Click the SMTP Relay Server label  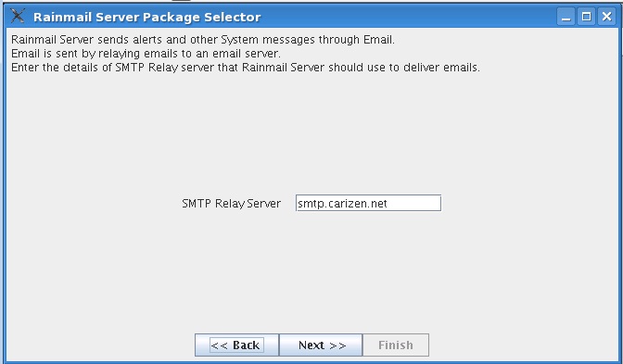[x=231, y=203]
